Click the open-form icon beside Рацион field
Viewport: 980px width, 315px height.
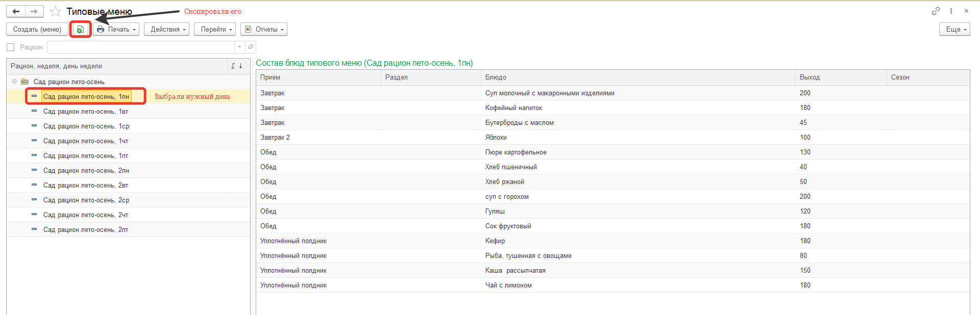click(x=251, y=47)
